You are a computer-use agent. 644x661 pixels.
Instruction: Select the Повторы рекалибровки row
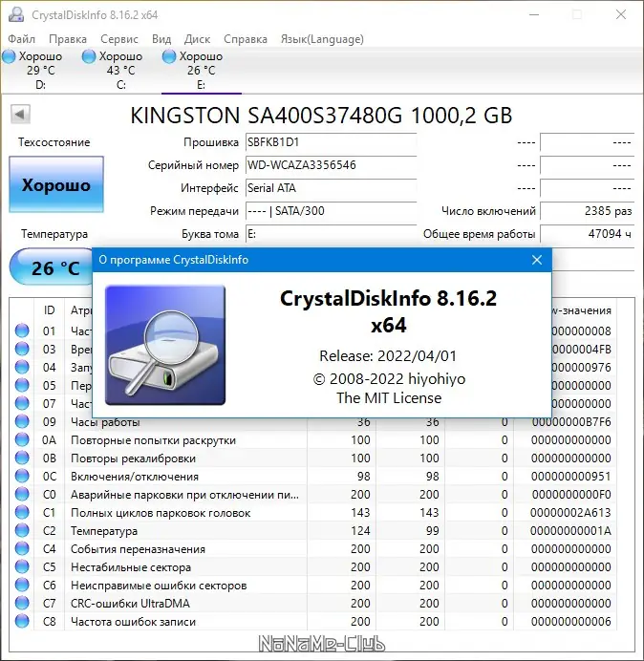click(313, 458)
